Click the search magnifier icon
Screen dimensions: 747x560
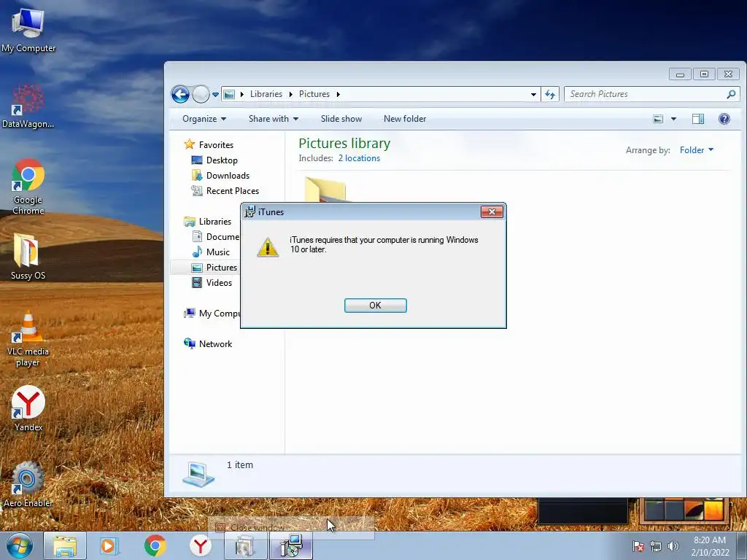click(x=731, y=94)
